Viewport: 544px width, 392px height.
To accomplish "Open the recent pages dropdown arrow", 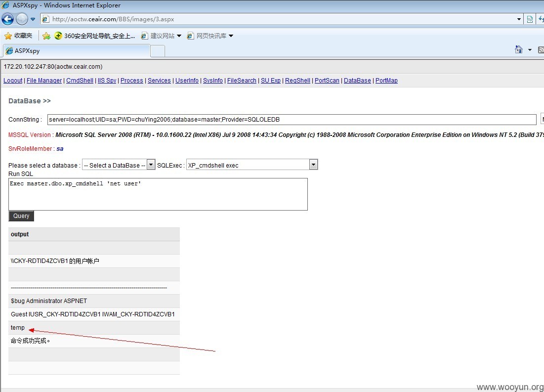I will (33, 19).
